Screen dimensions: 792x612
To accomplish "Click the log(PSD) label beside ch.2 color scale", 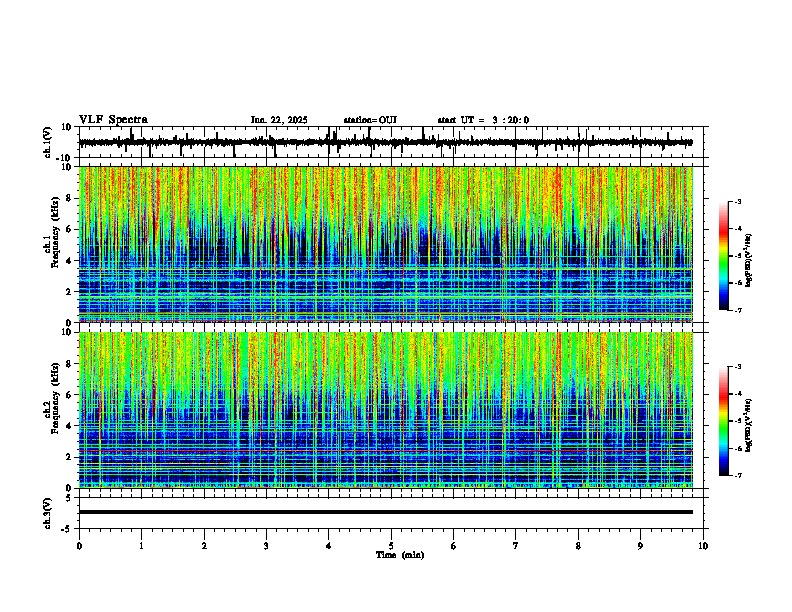I will [x=749, y=425].
